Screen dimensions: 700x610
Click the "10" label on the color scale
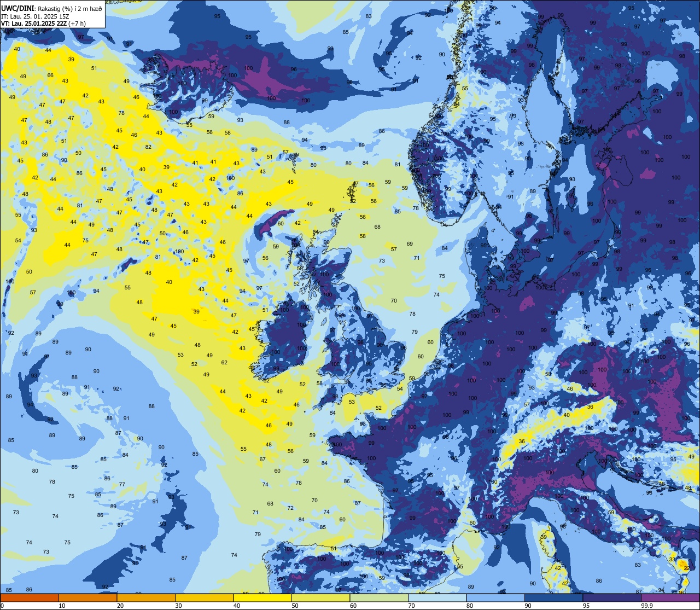click(x=62, y=606)
